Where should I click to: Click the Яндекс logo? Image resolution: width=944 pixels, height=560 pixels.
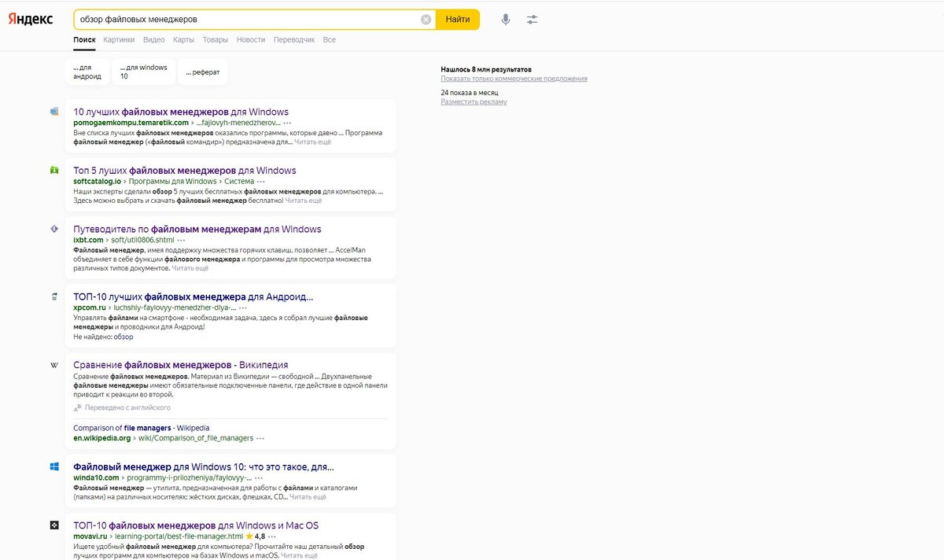[31, 19]
